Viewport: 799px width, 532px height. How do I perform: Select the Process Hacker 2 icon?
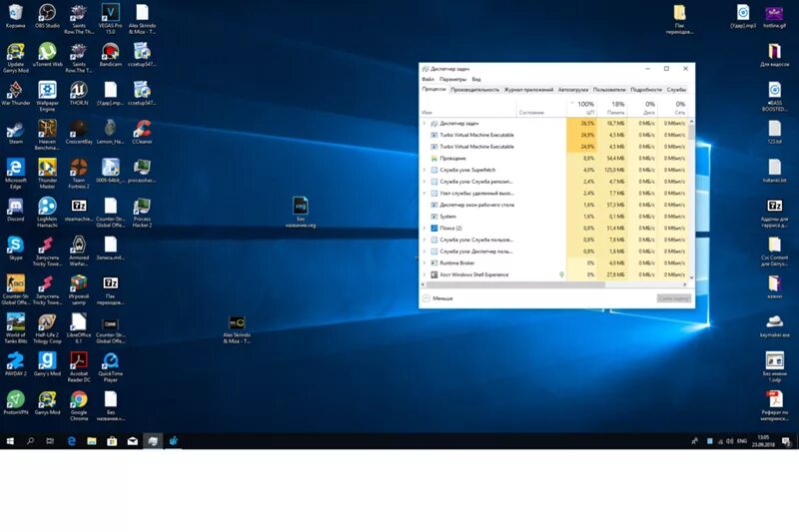click(x=142, y=213)
